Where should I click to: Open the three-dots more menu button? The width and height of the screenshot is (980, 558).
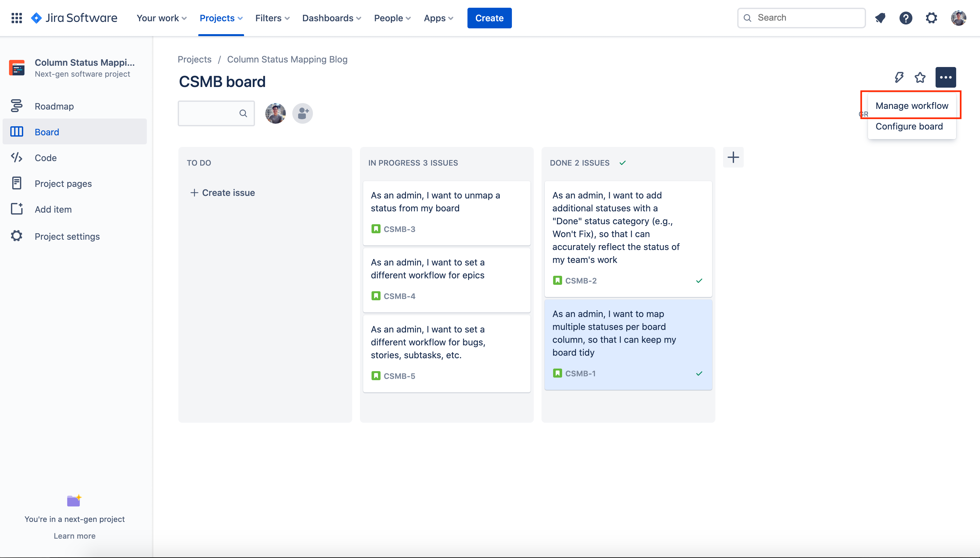[x=946, y=77]
